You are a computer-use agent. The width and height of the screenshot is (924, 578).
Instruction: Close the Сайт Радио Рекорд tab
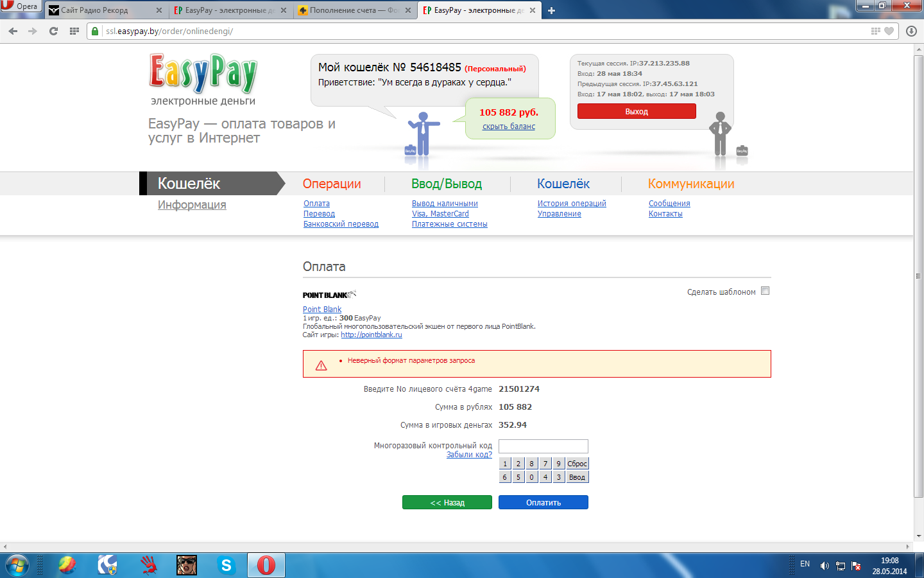pyautogui.click(x=159, y=10)
